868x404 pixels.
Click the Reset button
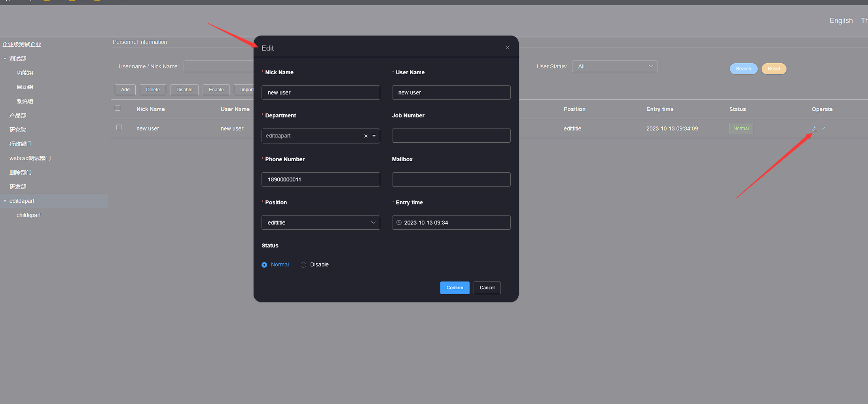coord(774,69)
